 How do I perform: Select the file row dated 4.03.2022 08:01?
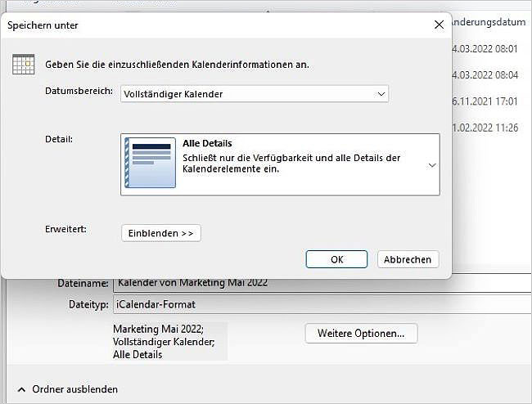point(485,49)
